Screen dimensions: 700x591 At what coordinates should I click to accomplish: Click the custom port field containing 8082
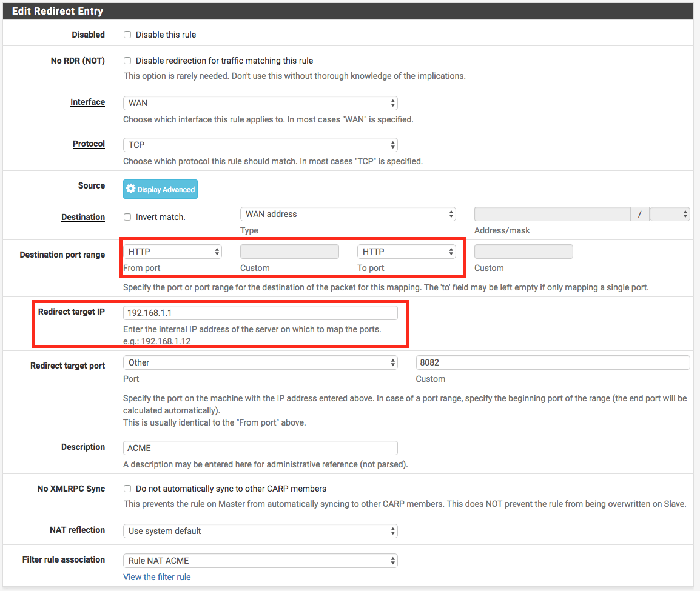point(553,362)
